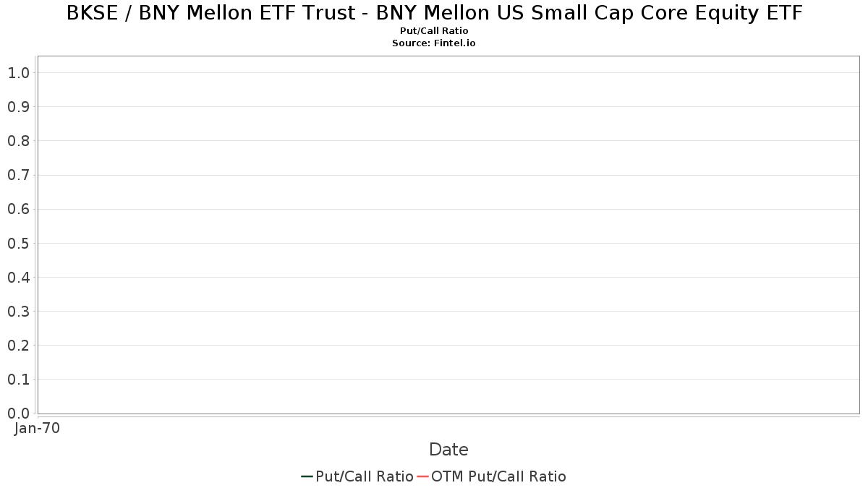Toggle the OTM Put/Call Ratio legend label
The image size is (868, 488).
coord(498,476)
